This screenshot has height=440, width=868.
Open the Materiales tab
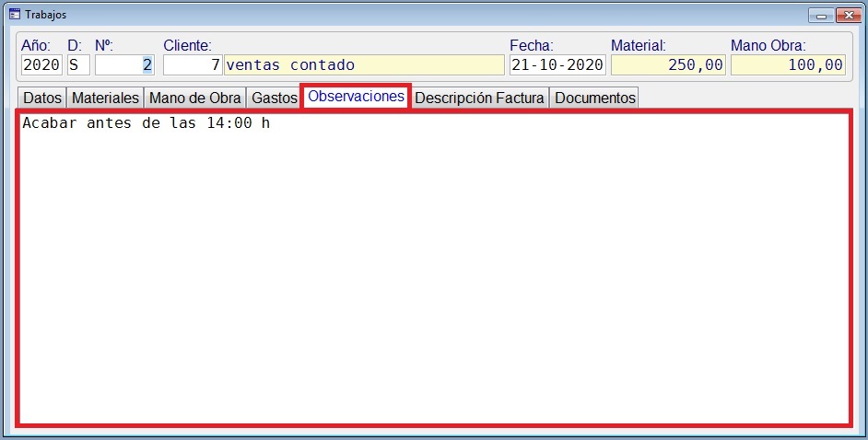(x=105, y=98)
